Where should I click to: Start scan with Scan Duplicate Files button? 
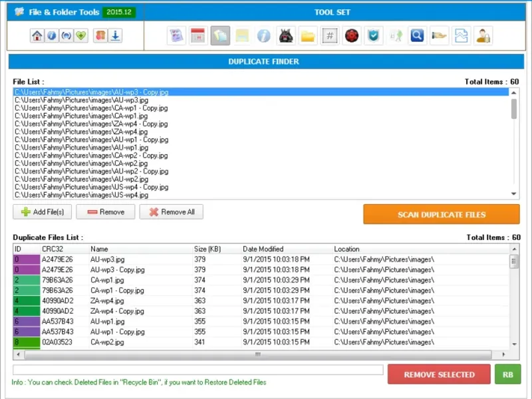(442, 214)
